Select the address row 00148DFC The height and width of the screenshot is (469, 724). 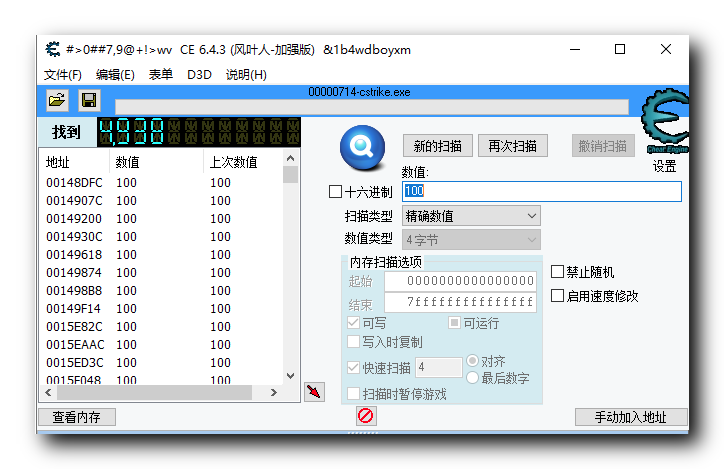coord(162,183)
